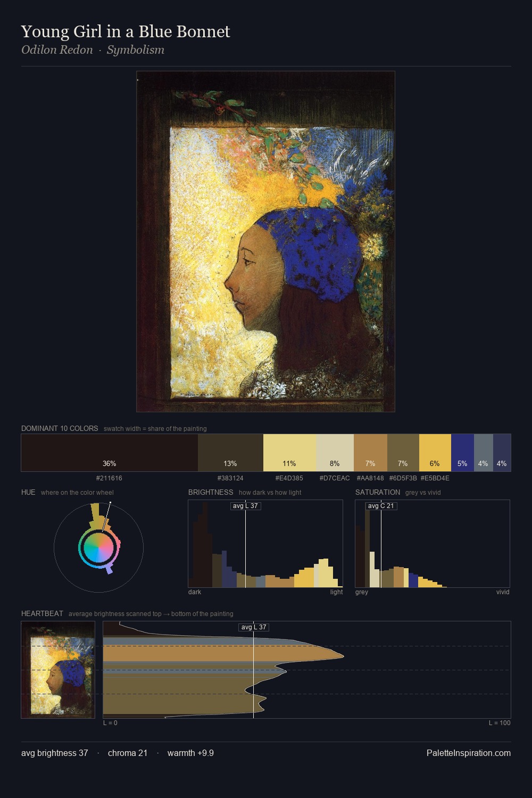The image size is (532, 798).
Task: Select the 8% beige swatch
Action: click(335, 453)
